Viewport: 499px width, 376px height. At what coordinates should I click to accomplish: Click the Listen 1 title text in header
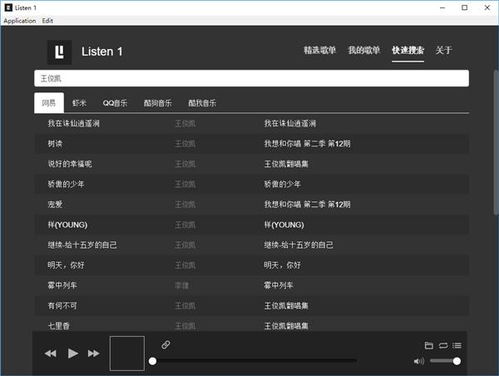click(x=102, y=52)
